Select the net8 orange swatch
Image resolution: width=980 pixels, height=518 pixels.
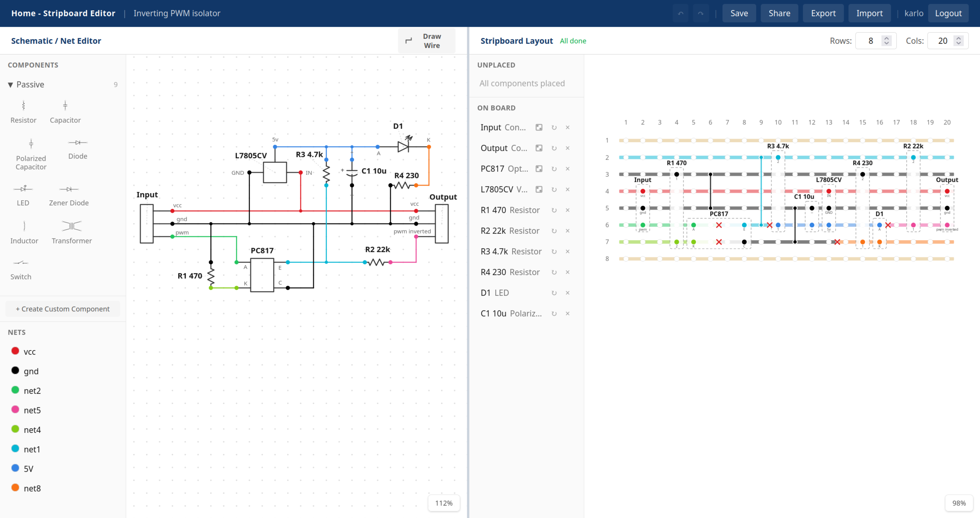15,488
